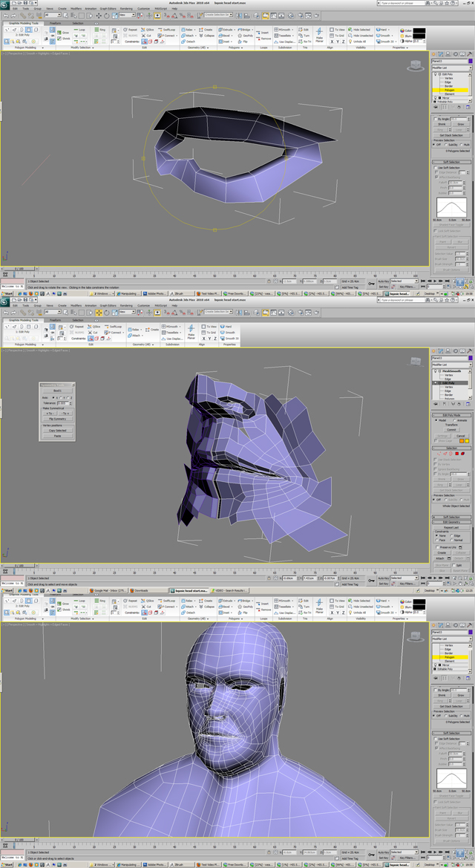
Task: Click Cut tool in half-face model window ribbon
Action: coord(93,332)
